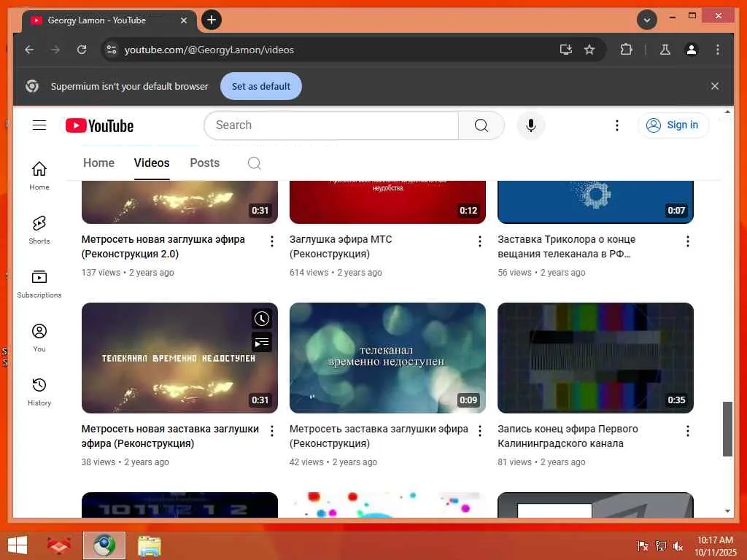Open the color bars test pattern 0:35 thumbnail
This screenshot has width=747, height=560.
(x=595, y=357)
